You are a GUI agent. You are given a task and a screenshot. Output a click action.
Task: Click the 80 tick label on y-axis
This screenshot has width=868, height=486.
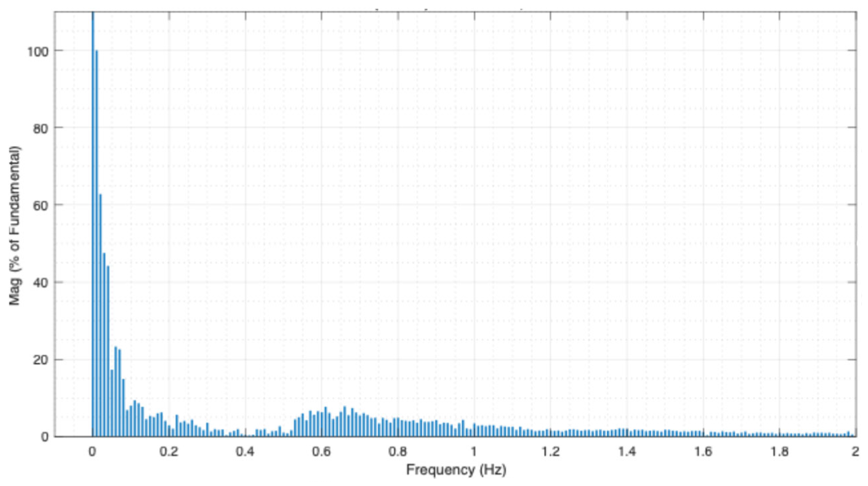click(x=40, y=128)
